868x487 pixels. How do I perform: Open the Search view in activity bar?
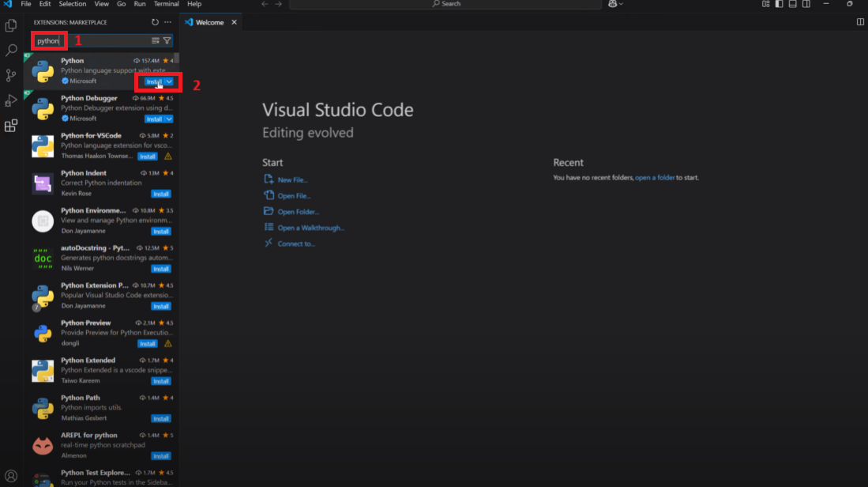coord(11,51)
